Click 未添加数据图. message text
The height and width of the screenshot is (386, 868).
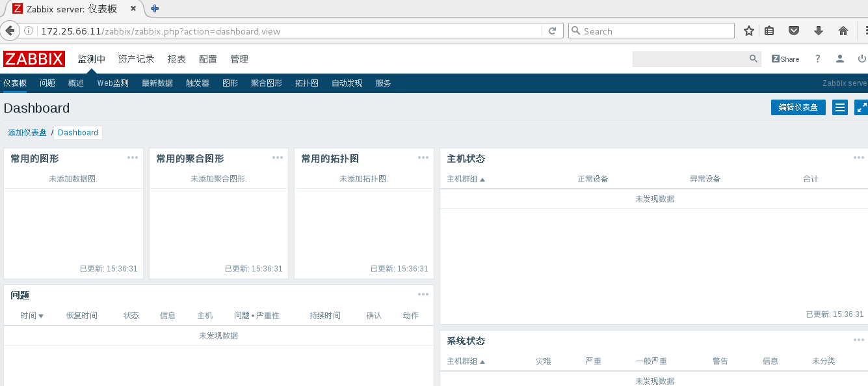73,178
